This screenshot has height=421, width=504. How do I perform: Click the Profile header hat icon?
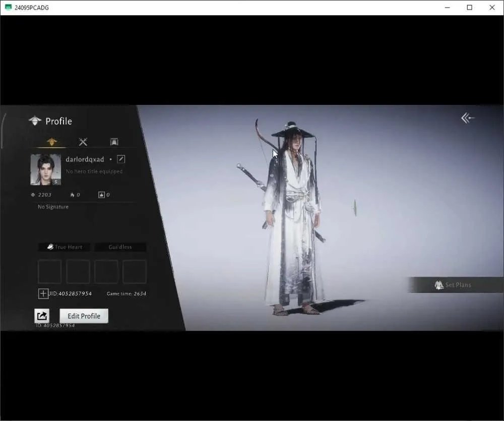[35, 121]
